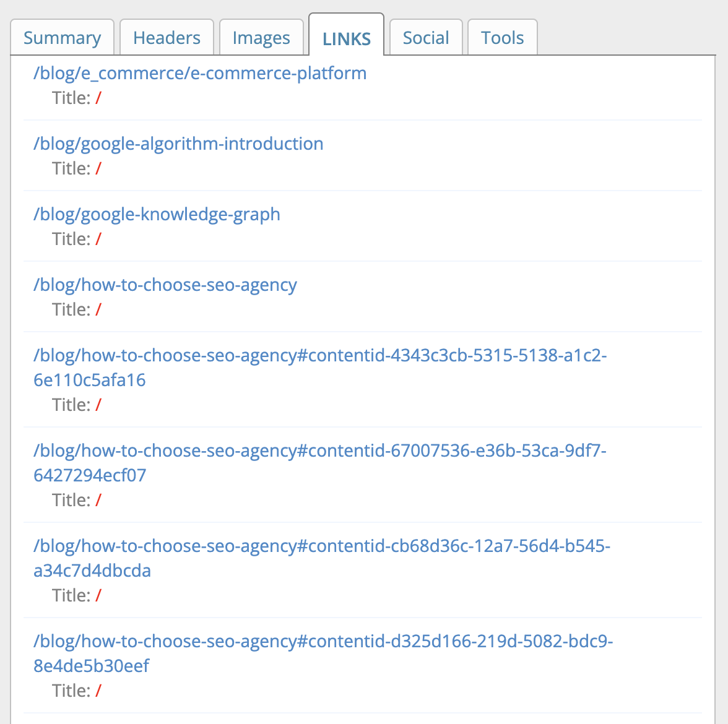Open the google-knowledge-graph blog link
Screen dimensions: 728x724
pos(157,214)
